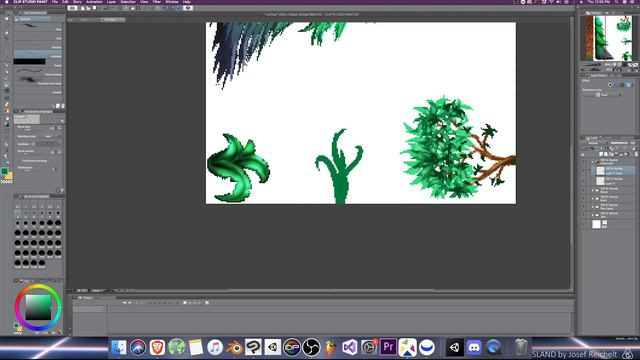Select the Pencil tool
Viewport: 640px width, 360px height.
pos(7,72)
